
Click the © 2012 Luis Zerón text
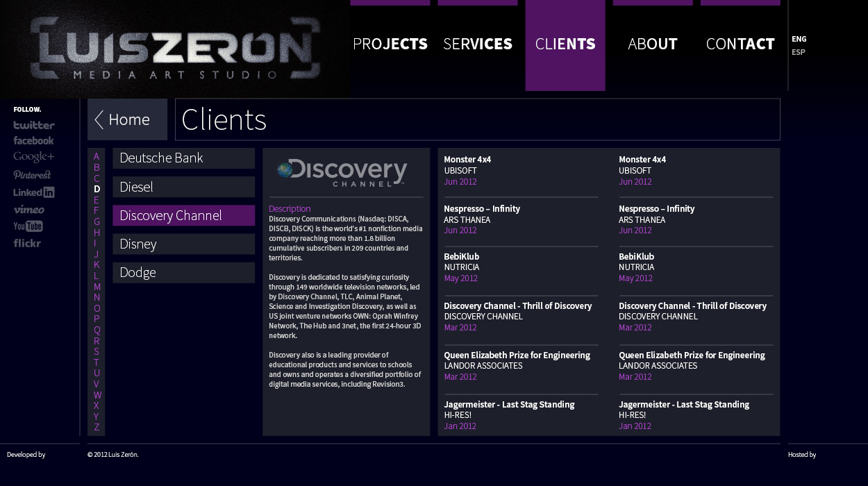tap(113, 455)
